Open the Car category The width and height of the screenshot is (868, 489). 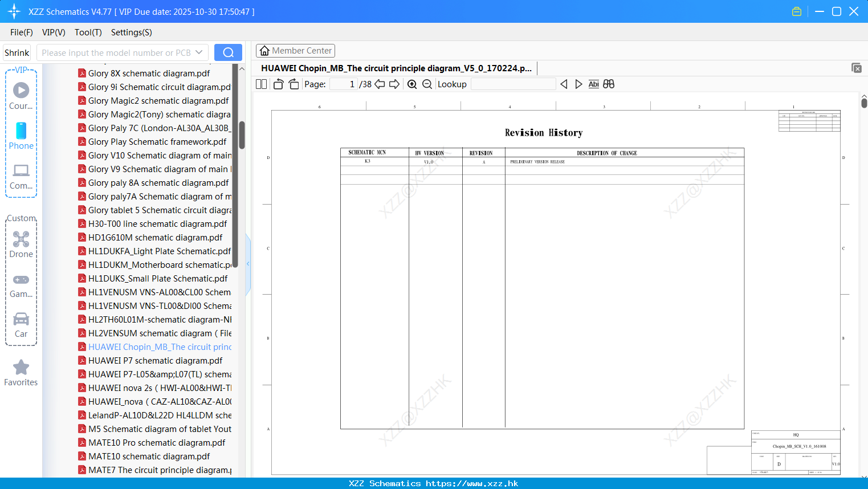21,325
